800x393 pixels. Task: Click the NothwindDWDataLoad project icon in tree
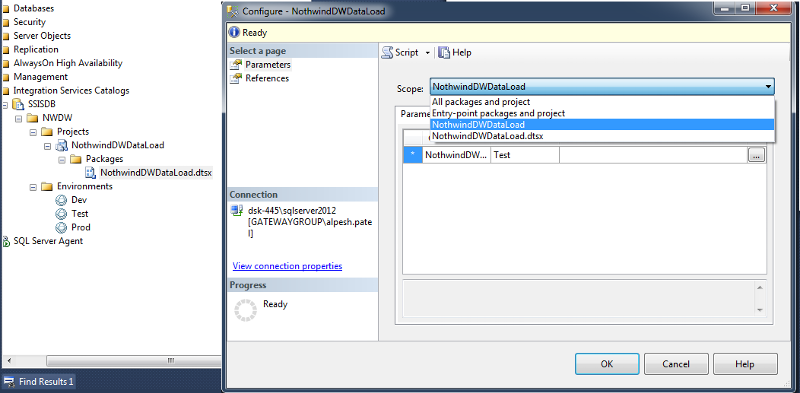pyautogui.click(x=61, y=145)
